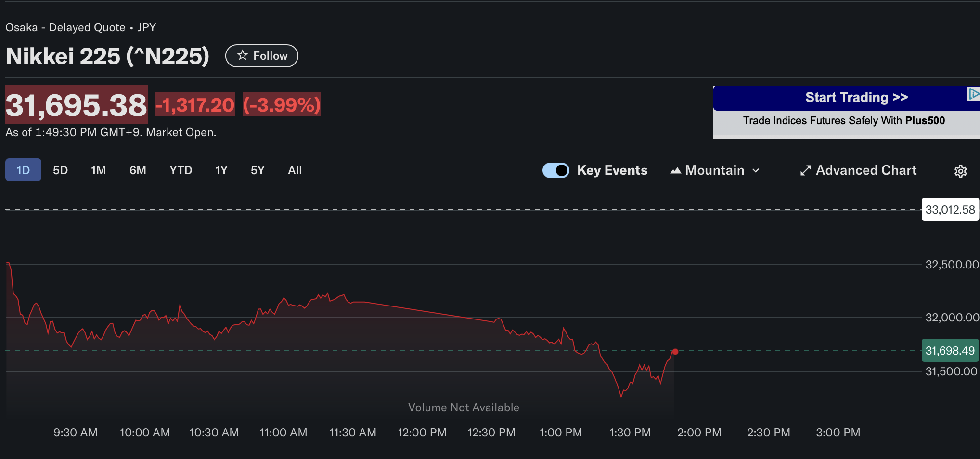This screenshot has width=980, height=459.
Task: Click the 31,500.00 axis label
Action: tap(952, 371)
